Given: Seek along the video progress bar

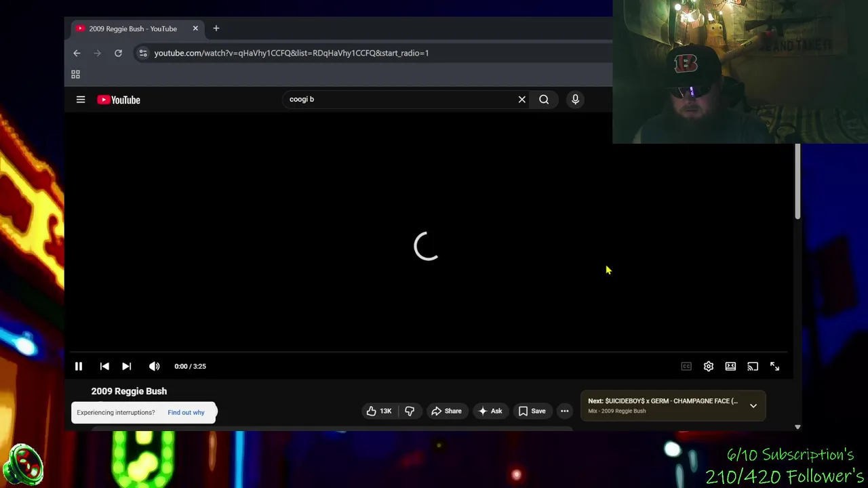Looking at the screenshot, I should [429, 352].
